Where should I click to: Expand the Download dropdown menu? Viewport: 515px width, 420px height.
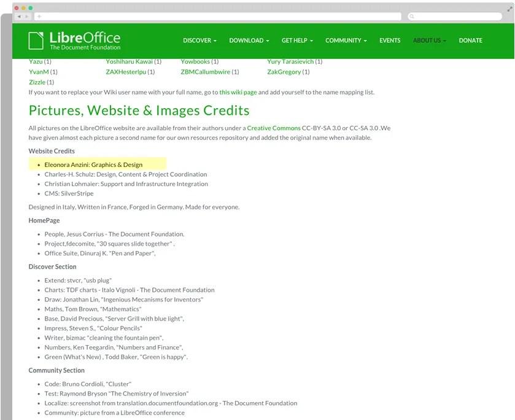(x=249, y=41)
